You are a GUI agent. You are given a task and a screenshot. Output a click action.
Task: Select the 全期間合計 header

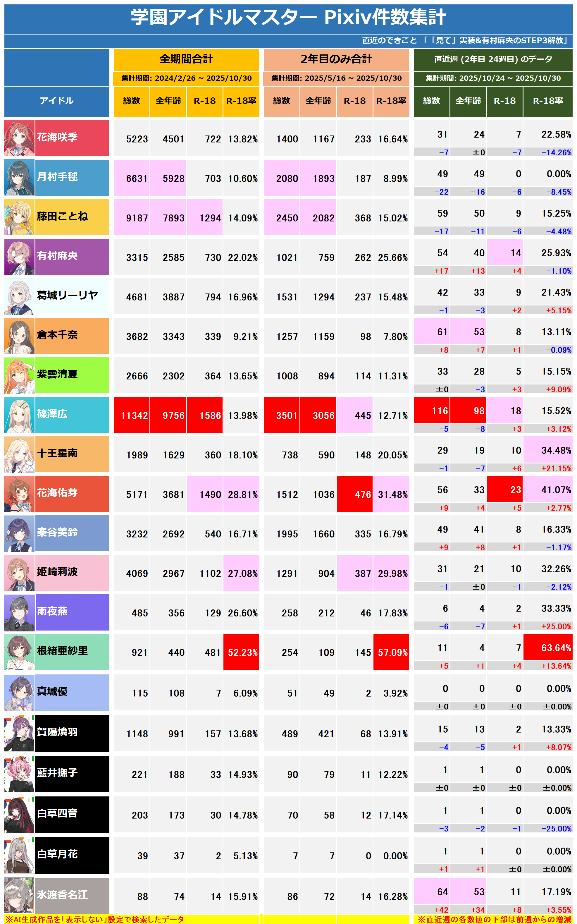[x=186, y=59]
